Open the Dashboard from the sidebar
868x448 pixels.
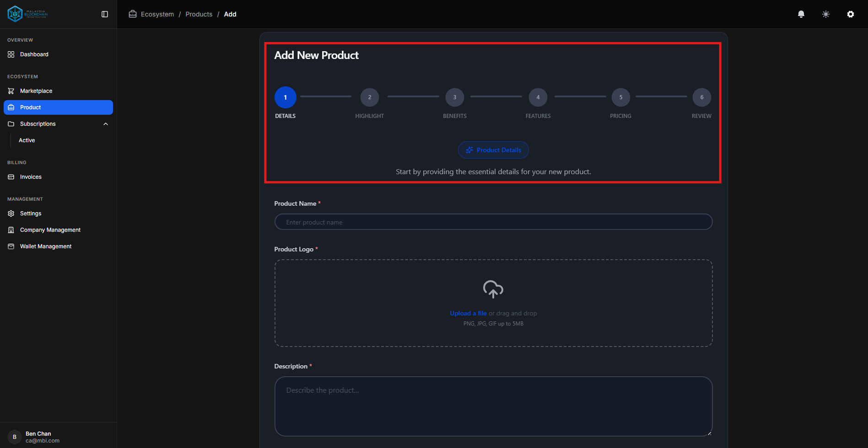(x=34, y=54)
